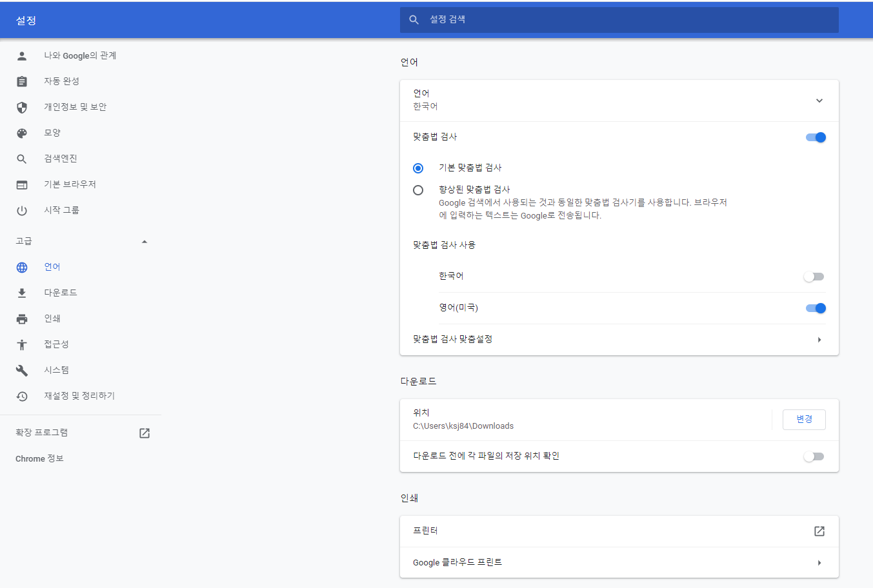Enable the 한국어 spell check toggle
Image resolution: width=873 pixels, height=588 pixels.
click(814, 276)
